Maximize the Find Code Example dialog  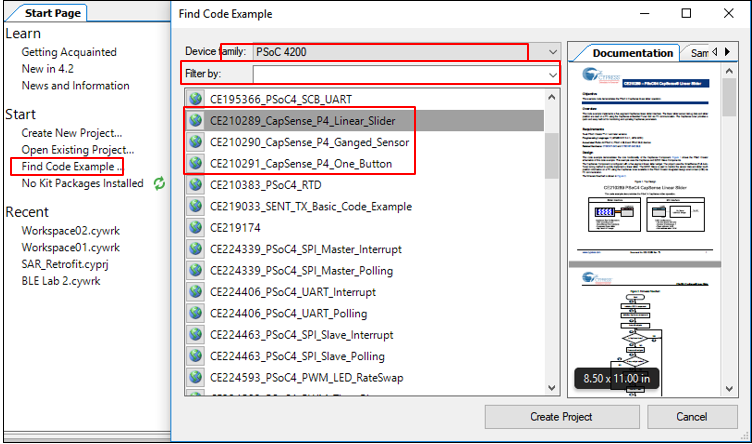[686, 13]
